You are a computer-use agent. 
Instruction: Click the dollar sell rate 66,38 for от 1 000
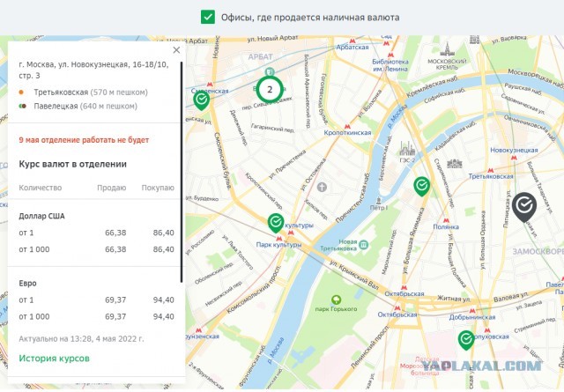pyautogui.click(x=115, y=249)
